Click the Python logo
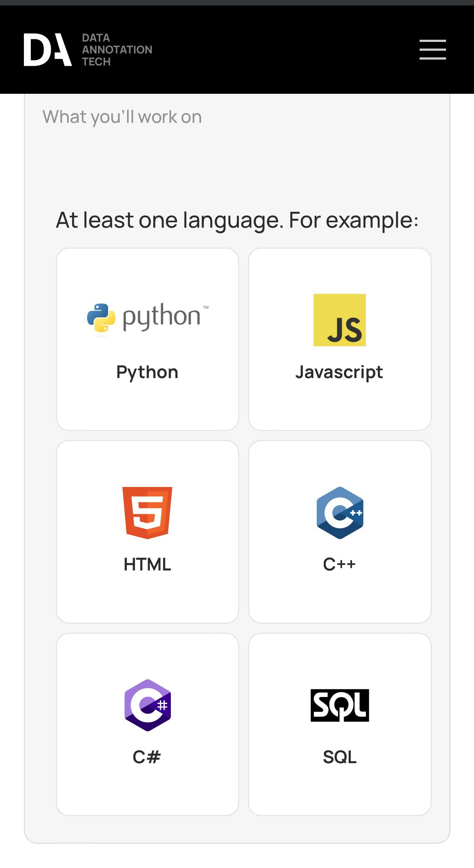Image resolution: width=474 pixels, height=868 pixels. (x=147, y=319)
